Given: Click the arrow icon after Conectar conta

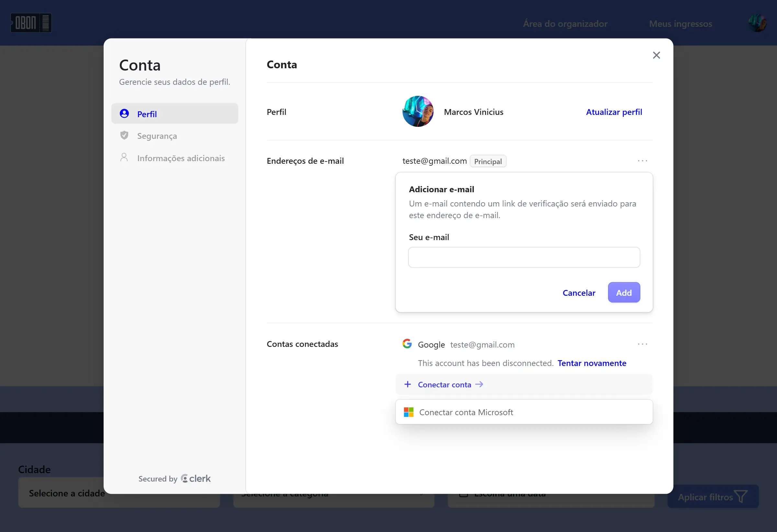Looking at the screenshot, I should coord(479,384).
